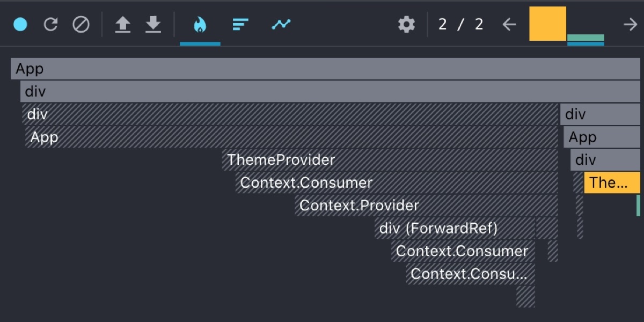The width and height of the screenshot is (644, 322).
Task: Click the yellow 'The...' component bar
Action: tap(612, 182)
